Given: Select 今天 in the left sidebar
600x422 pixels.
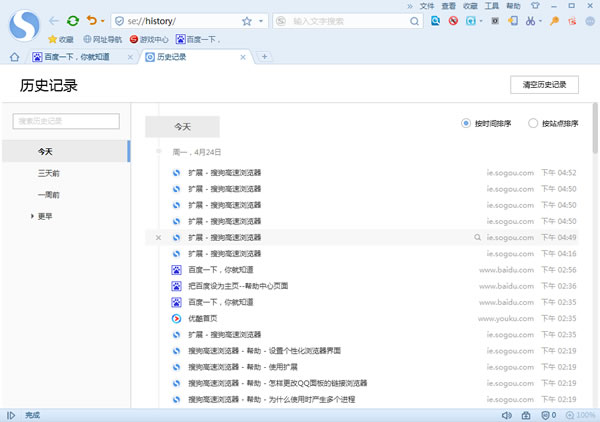Looking at the screenshot, I should pos(66,152).
